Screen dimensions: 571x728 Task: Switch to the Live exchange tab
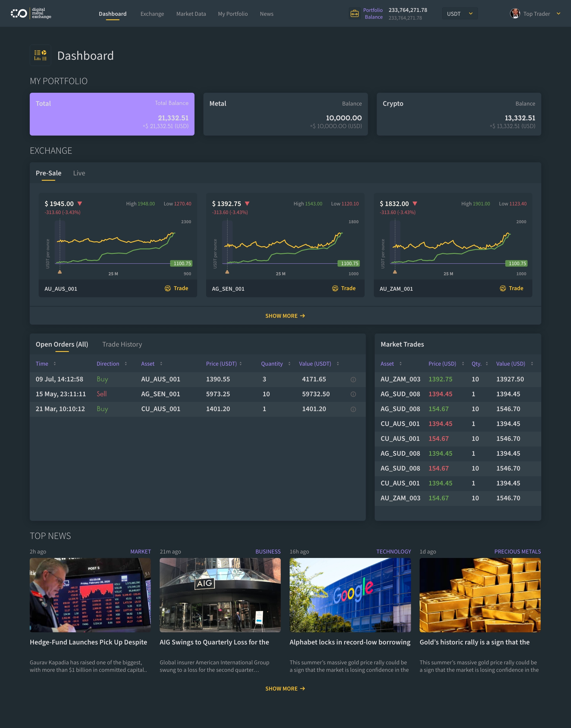coord(79,173)
